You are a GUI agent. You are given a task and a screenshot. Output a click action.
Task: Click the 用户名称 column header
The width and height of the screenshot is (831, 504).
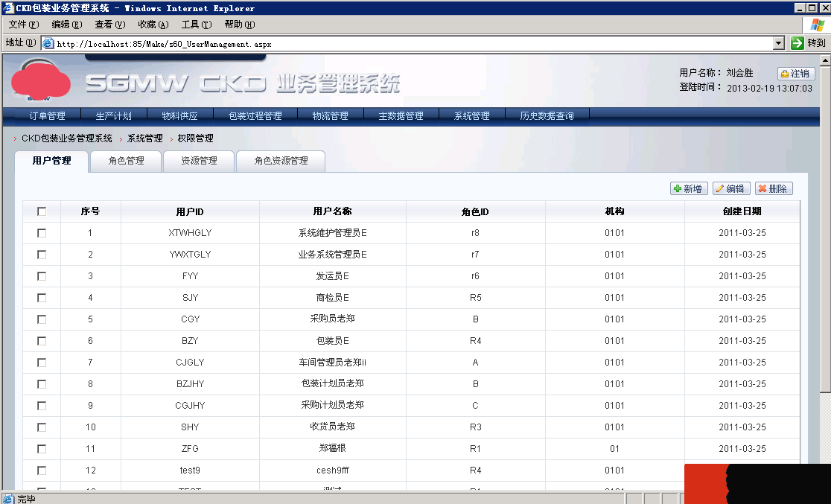coord(332,211)
